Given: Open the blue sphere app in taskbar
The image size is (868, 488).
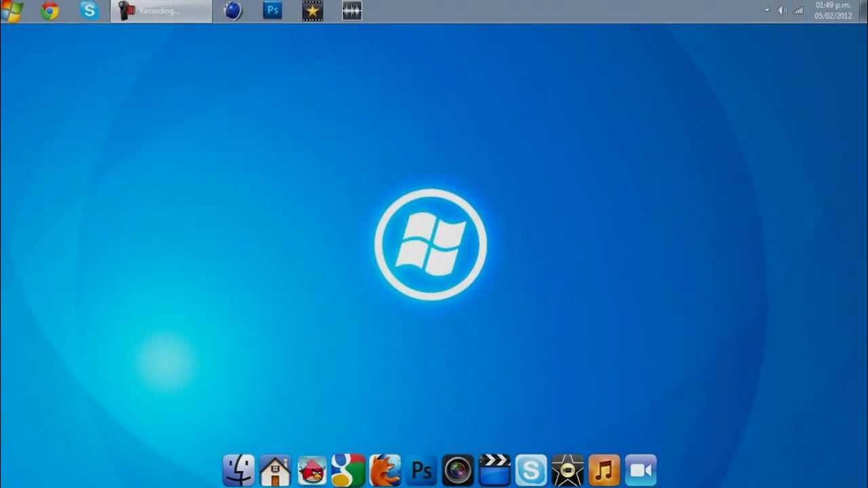Looking at the screenshot, I should click(x=233, y=11).
